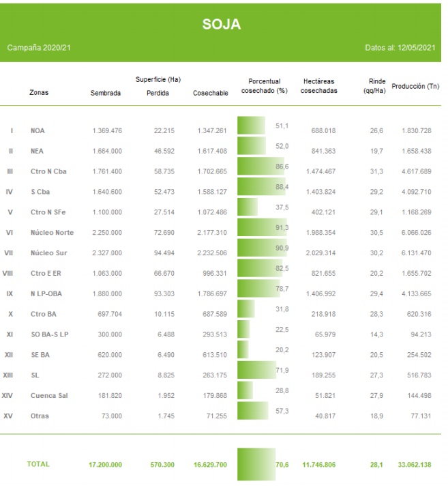Select the Núcleo Sur zone name
Viewport: 448px width, 488px height.
coord(50,253)
